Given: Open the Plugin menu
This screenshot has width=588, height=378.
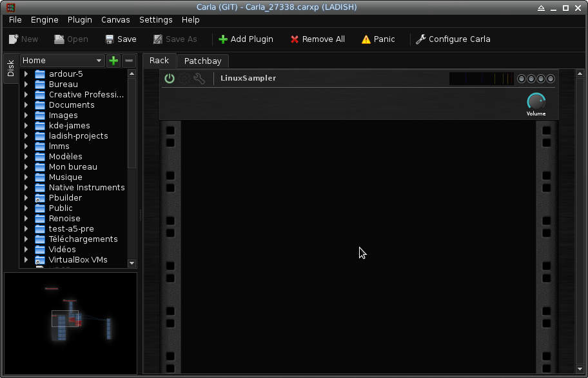Looking at the screenshot, I should (79, 20).
